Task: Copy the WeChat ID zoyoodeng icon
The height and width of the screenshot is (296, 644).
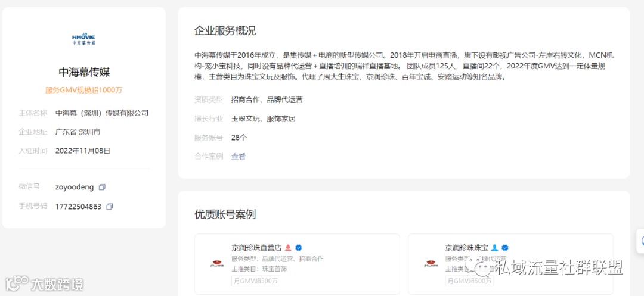Action: [x=103, y=188]
